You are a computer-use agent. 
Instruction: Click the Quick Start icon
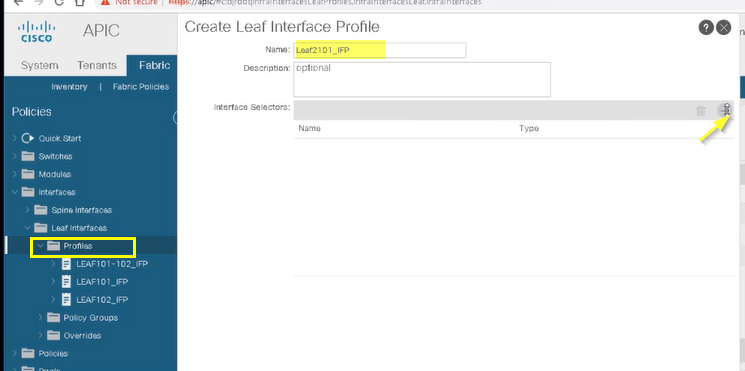[x=28, y=138]
